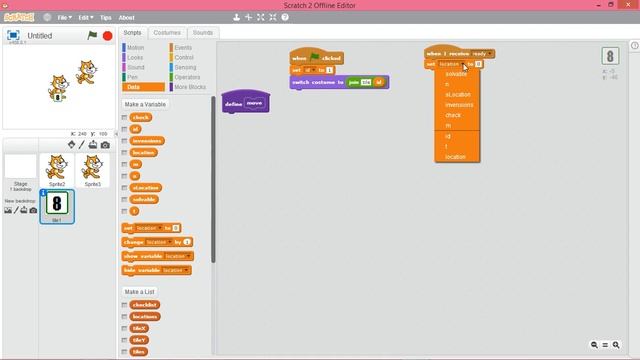Image resolution: width=640 pixels, height=360 pixels.
Task: Click Make a Variable button
Action: point(145,104)
